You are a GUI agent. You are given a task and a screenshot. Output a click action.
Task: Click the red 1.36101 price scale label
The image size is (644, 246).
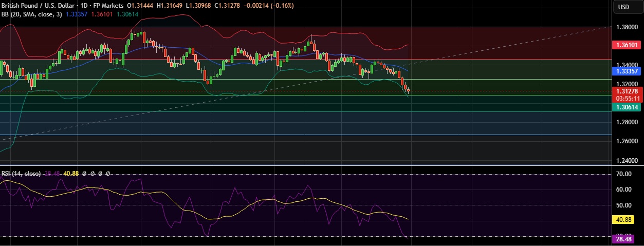point(627,45)
